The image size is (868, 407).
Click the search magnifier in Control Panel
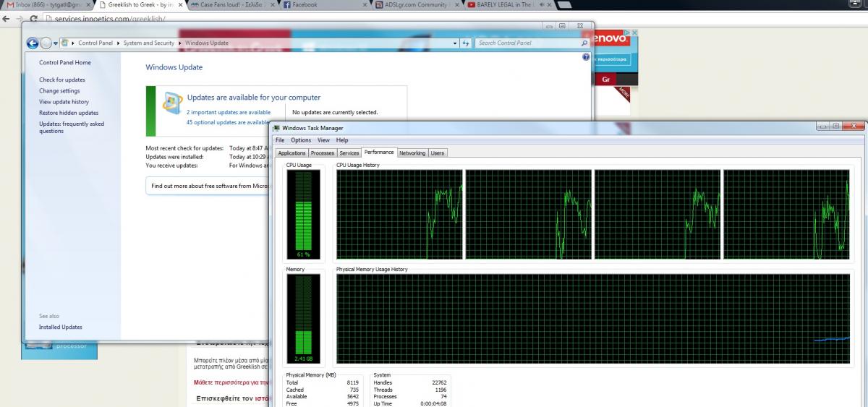[585, 43]
